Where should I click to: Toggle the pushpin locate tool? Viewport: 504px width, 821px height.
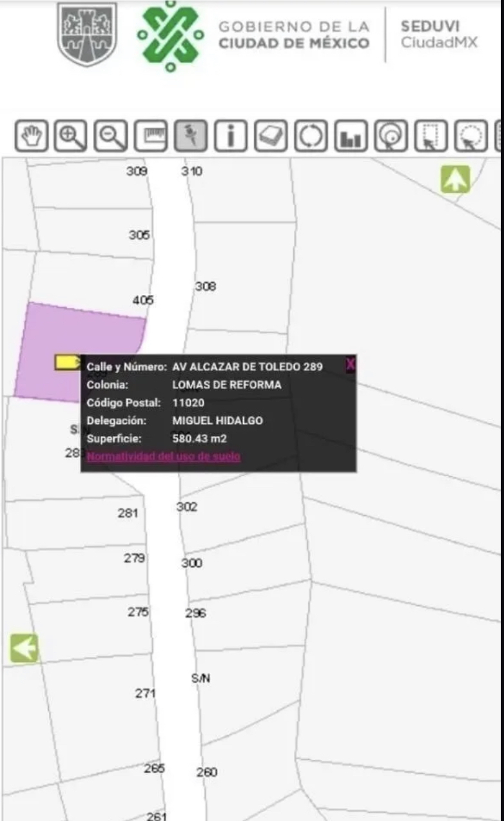(190, 136)
